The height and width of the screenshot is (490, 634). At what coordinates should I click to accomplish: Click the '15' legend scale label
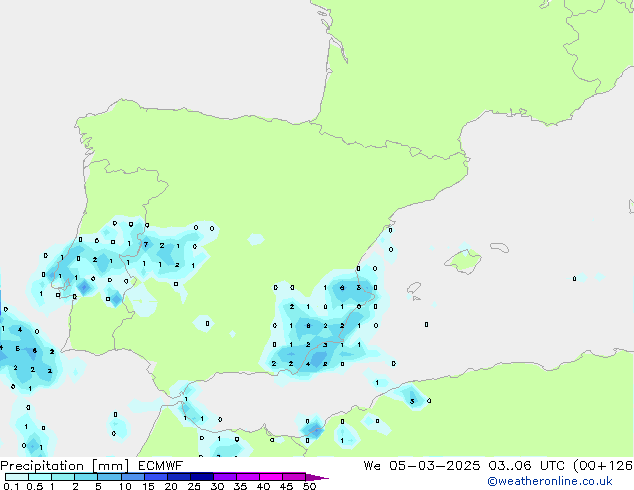[148, 486]
